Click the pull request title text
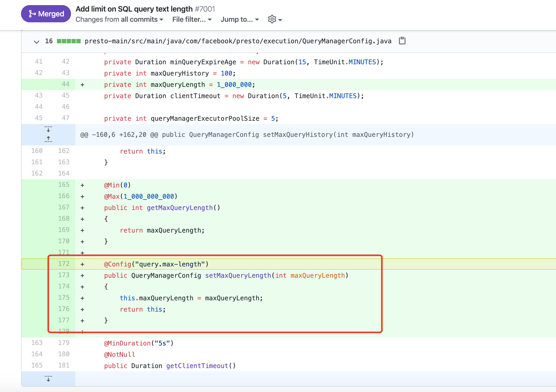Image resolution: width=556 pixels, height=392 pixels. click(134, 9)
